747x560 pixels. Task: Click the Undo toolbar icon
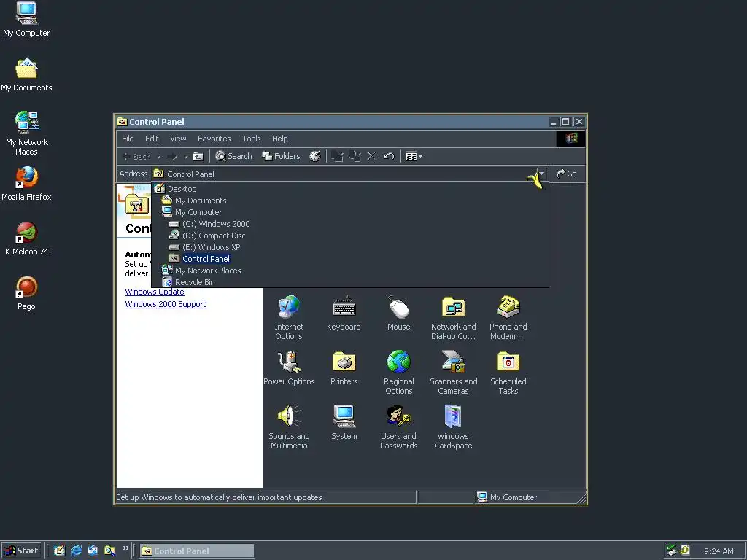pyautogui.click(x=389, y=156)
